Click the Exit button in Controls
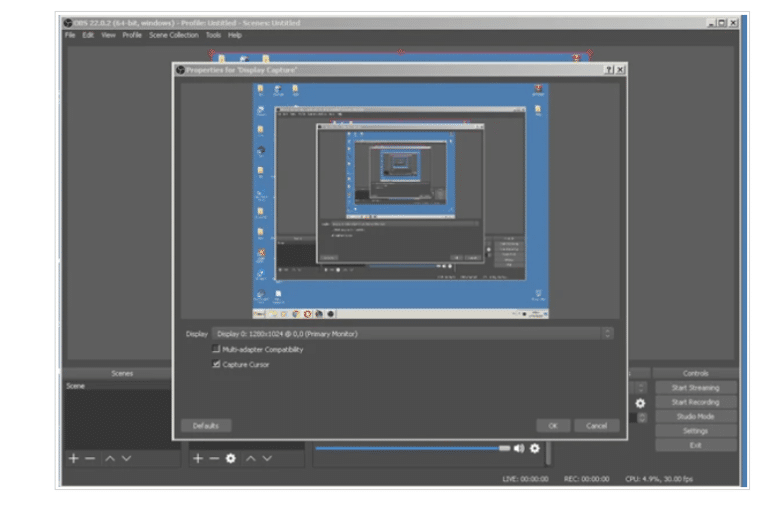768x505 pixels. (x=696, y=445)
